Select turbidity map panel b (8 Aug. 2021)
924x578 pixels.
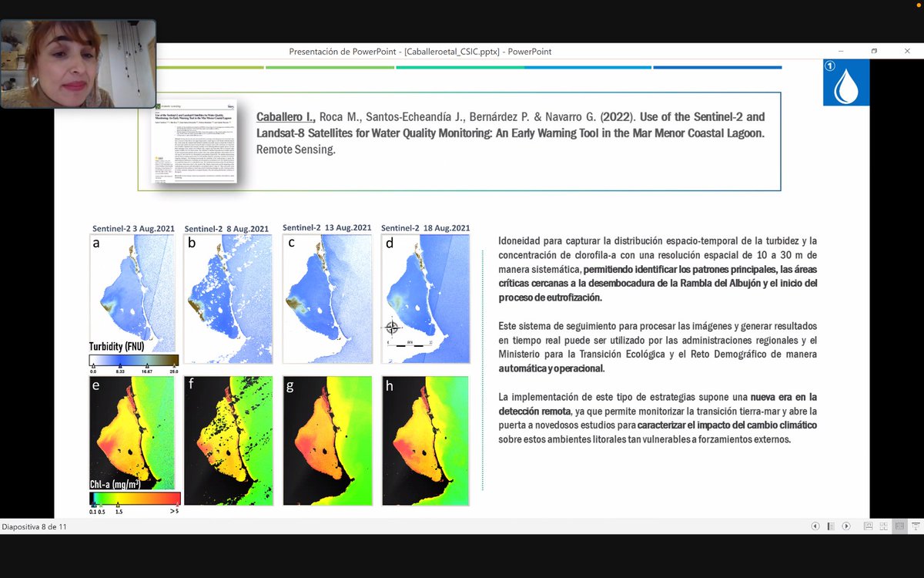tap(229, 298)
